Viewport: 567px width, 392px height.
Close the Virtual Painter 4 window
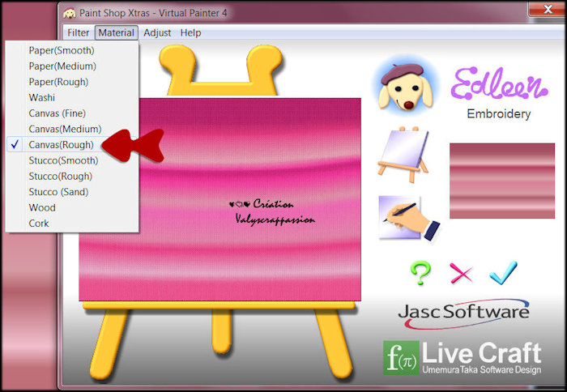[547, 9]
